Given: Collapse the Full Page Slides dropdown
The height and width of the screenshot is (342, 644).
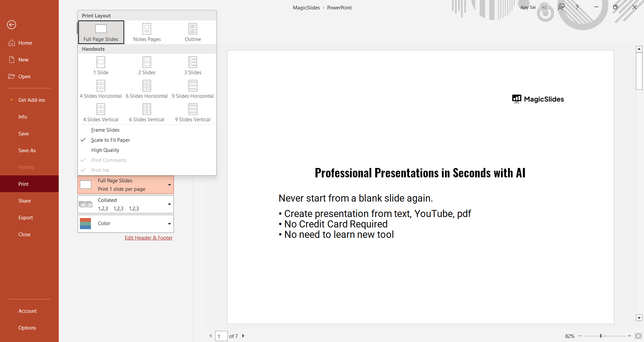Looking at the screenshot, I should pos(126,185).
